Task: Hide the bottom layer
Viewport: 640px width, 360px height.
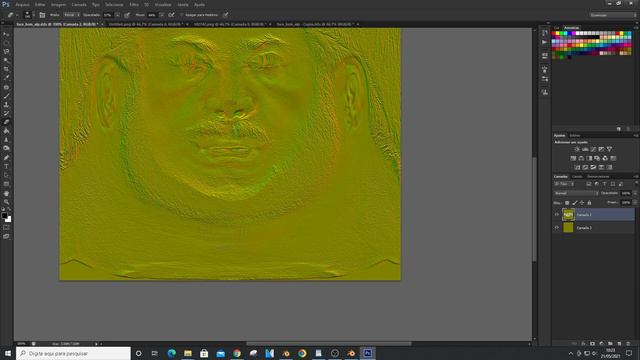Action: pos(556,228)
